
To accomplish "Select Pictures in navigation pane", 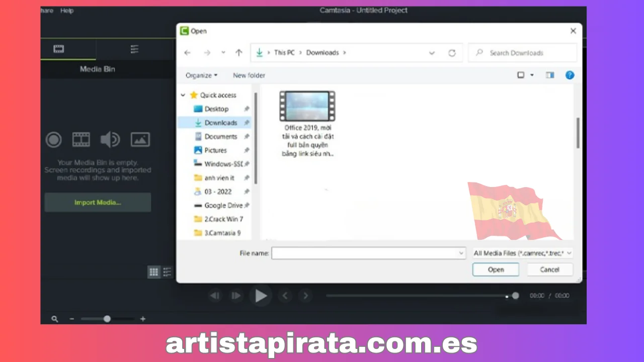I will (215, 150).
